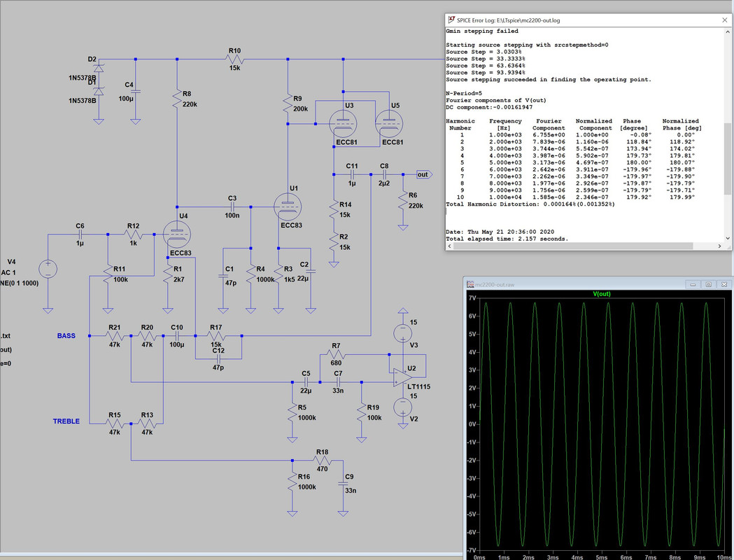Screen dimensions: 734x560
Task: Select the R7 resistor symbol
Action: click(336, 354)
